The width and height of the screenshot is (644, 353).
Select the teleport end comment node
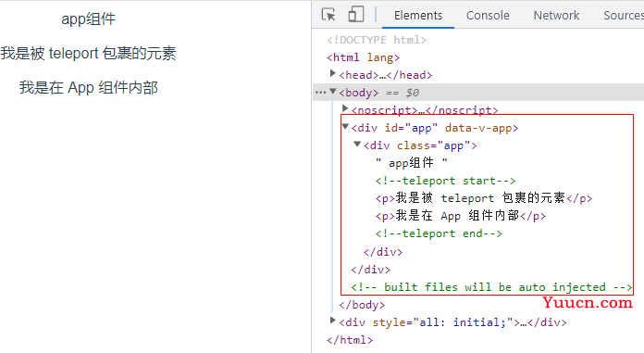point(439,233)
